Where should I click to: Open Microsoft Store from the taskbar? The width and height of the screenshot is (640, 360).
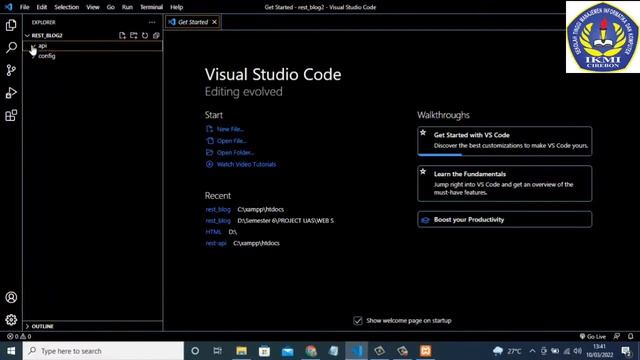click(x=264, y=351)
